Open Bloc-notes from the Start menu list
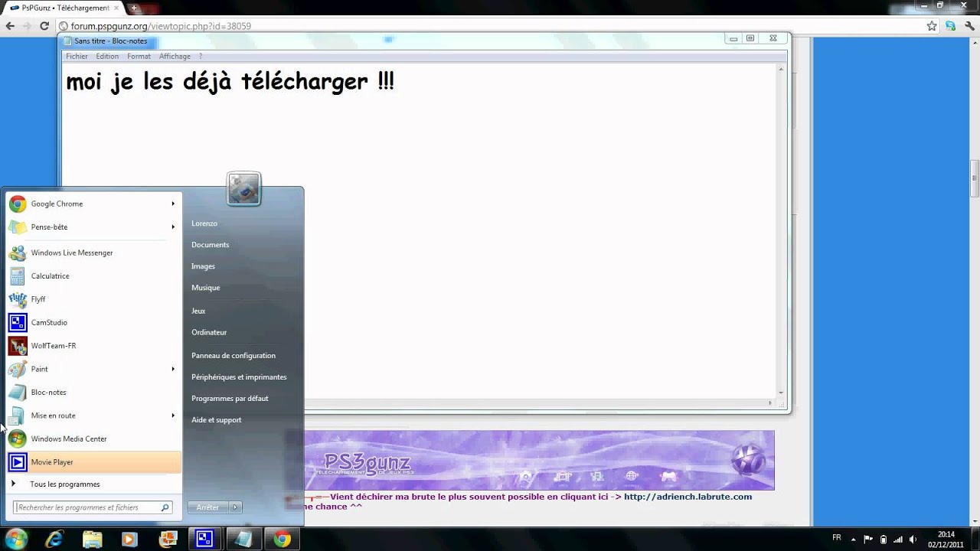Viewport: 980px width, 551px height. coord(93,393)
